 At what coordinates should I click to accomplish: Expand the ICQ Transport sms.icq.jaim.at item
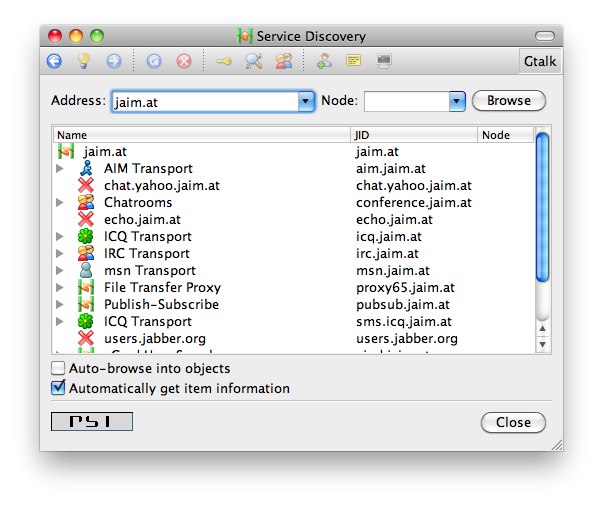(x=60, y=321)
